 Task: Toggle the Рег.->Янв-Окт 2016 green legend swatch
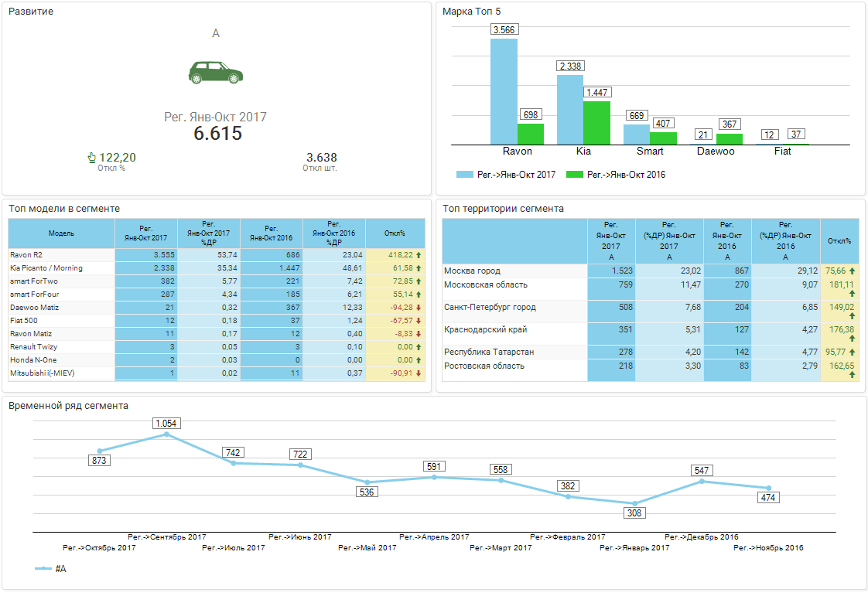click(574, 175)
